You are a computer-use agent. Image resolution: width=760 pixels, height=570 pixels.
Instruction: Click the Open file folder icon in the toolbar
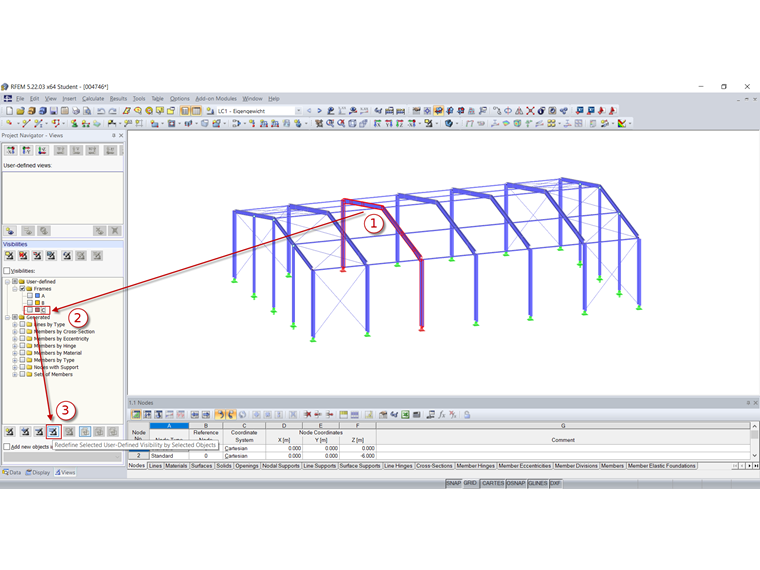20,111
